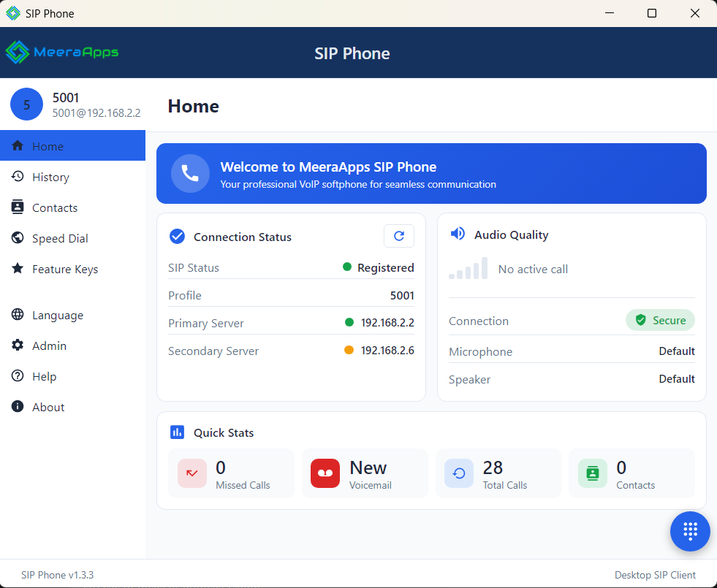717x588 pixels.
Task: Click the Total Calls history icon
Action: (459, 473)
